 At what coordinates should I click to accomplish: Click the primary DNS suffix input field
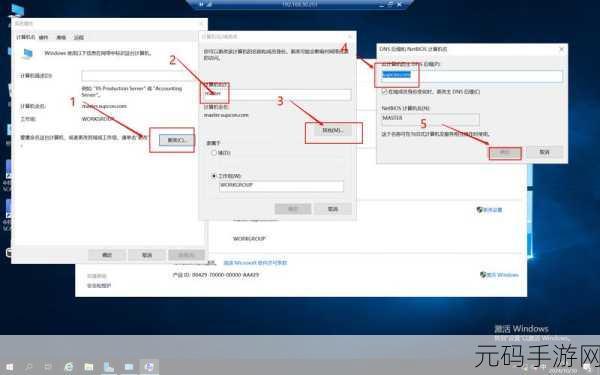(471, 76)
